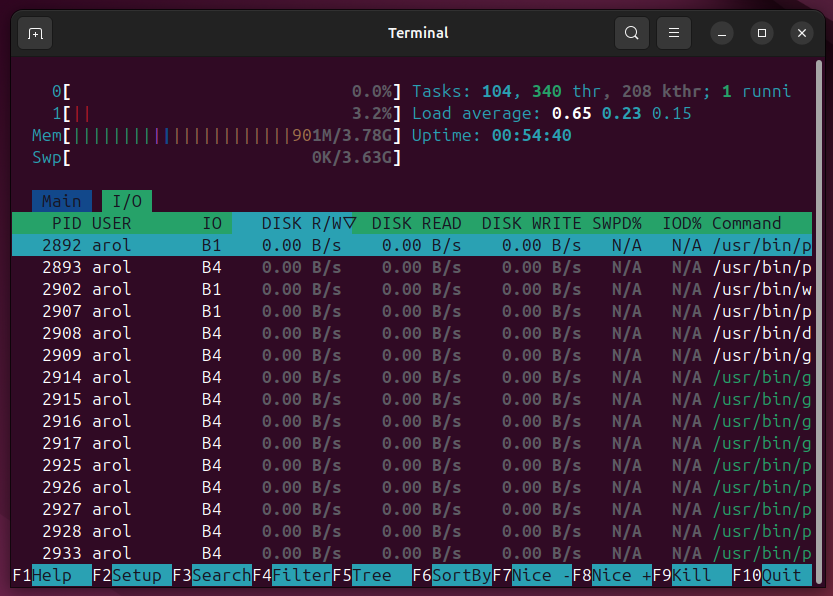The height and width of the screenshot is (596, 833).
Task: Click F8 Nice + to increase niceness
Action: coord(612,575)
